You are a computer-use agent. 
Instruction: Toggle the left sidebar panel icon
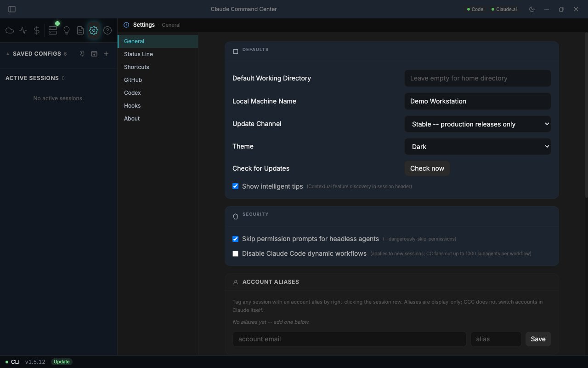pyautogui.click(x=12, y=9)
